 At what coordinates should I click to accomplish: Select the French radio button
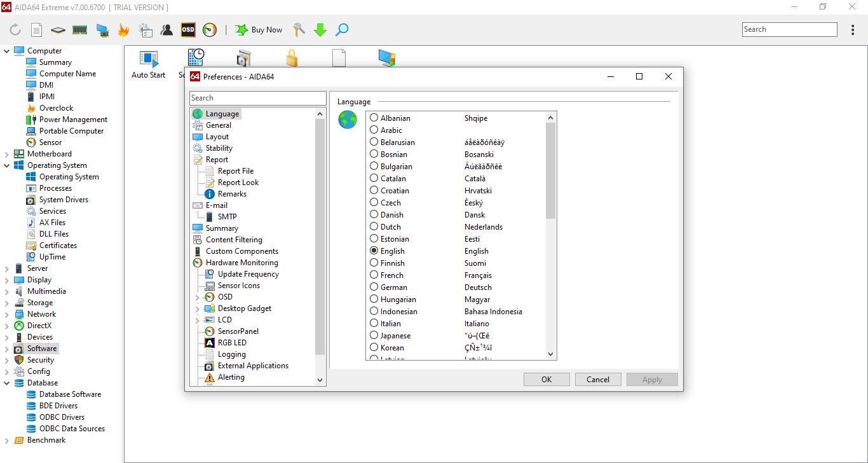click(374, 275)
